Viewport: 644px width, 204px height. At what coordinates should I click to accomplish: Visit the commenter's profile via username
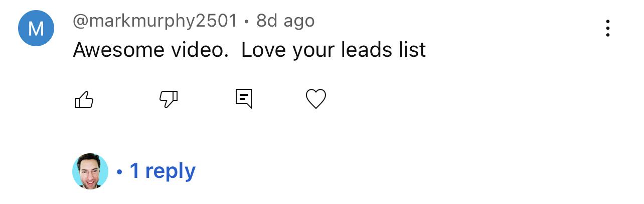[x=154, y=21]
